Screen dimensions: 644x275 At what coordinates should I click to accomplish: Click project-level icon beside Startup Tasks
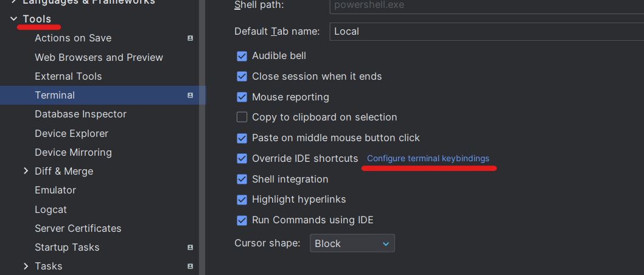pos(190,248)
